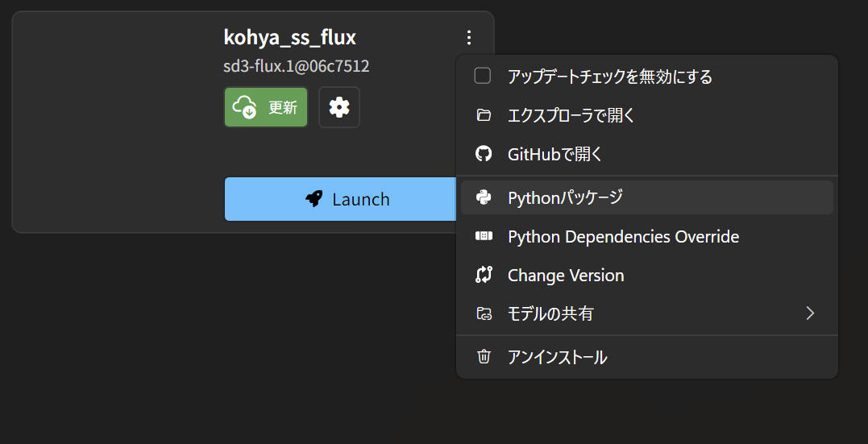Click the Python Dependencies Override icon
Screen dimensions: 868x444
pyautogui.click(x=484, y=236)
